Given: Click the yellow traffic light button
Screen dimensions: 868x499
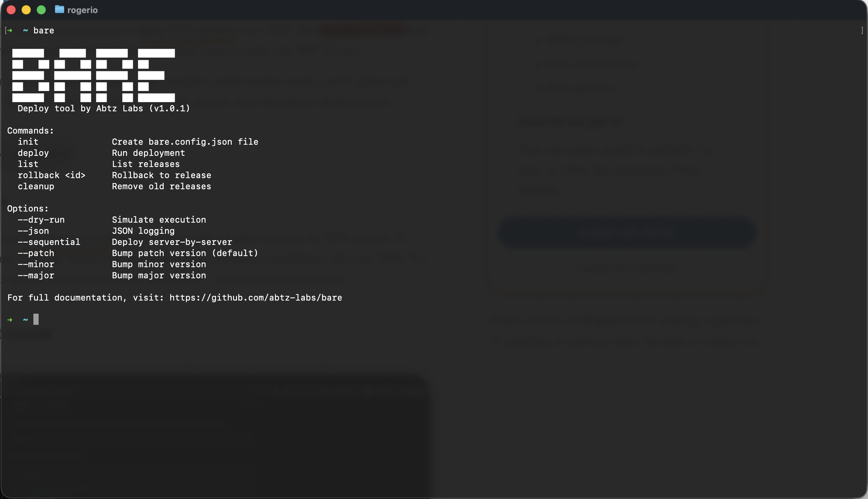Looking at the screenshot, I should pyautogui.click(x=27, y=10).
